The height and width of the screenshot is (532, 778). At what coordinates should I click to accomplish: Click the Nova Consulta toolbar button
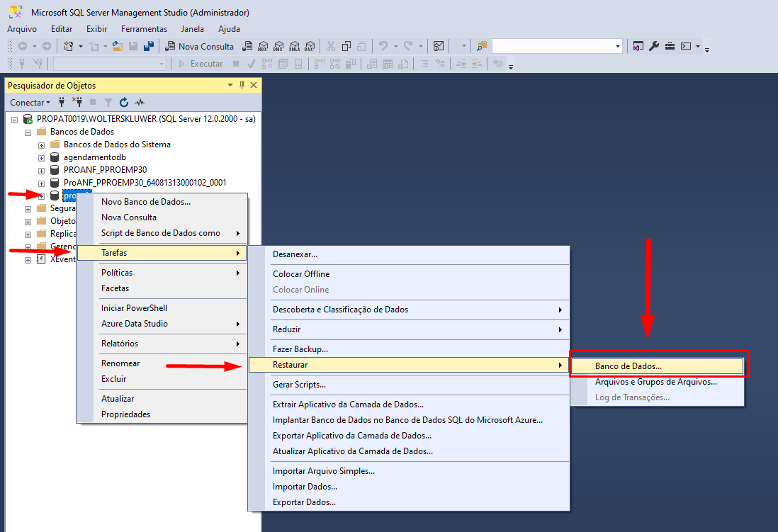pyautogui.click(x=200, y=46)
